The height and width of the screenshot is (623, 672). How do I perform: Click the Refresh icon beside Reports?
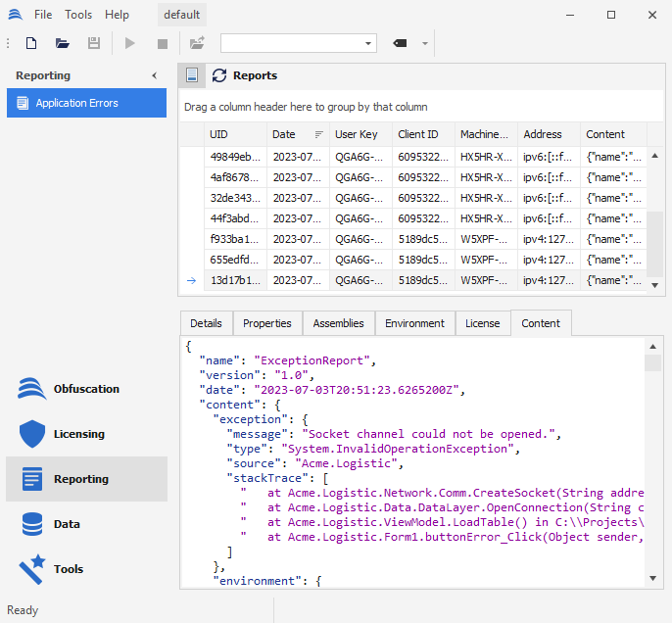[219, 75]
